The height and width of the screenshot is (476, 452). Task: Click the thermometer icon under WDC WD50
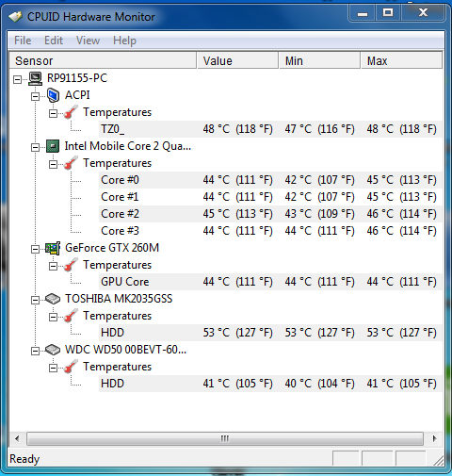pos(71,367)
